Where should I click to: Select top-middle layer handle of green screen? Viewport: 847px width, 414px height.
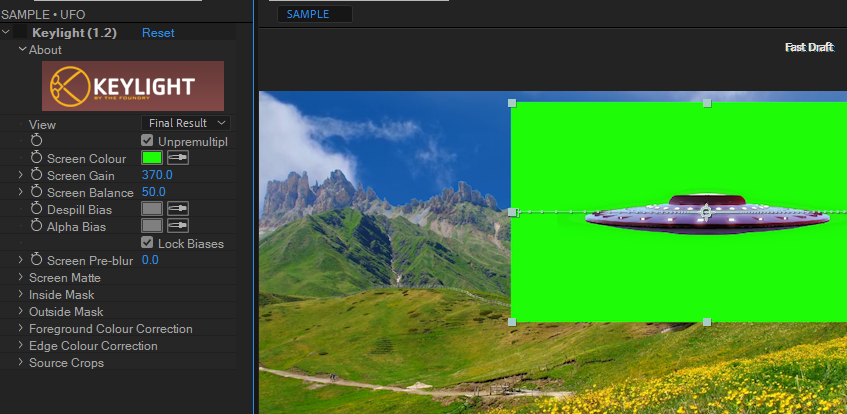click(x=707, y=103)
